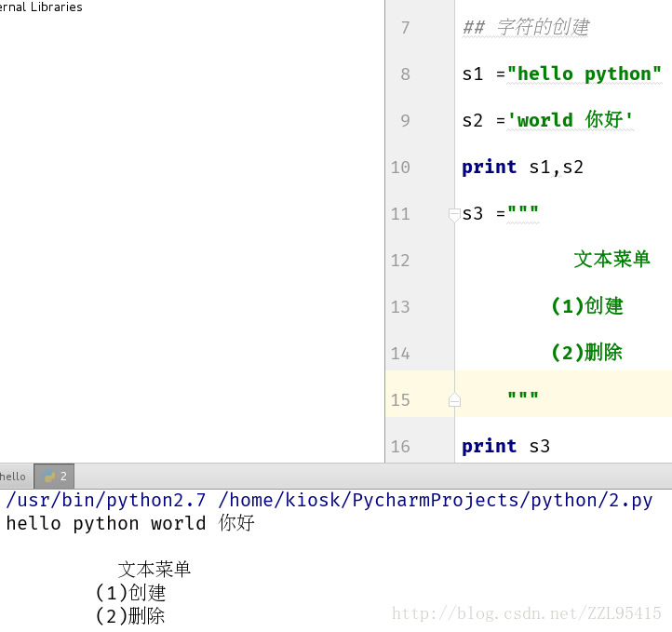The height and width of the screenshot is (632, 672).
Task: Switch to the hello run tab
Action: pyautogui.click(x=16, y=476)
